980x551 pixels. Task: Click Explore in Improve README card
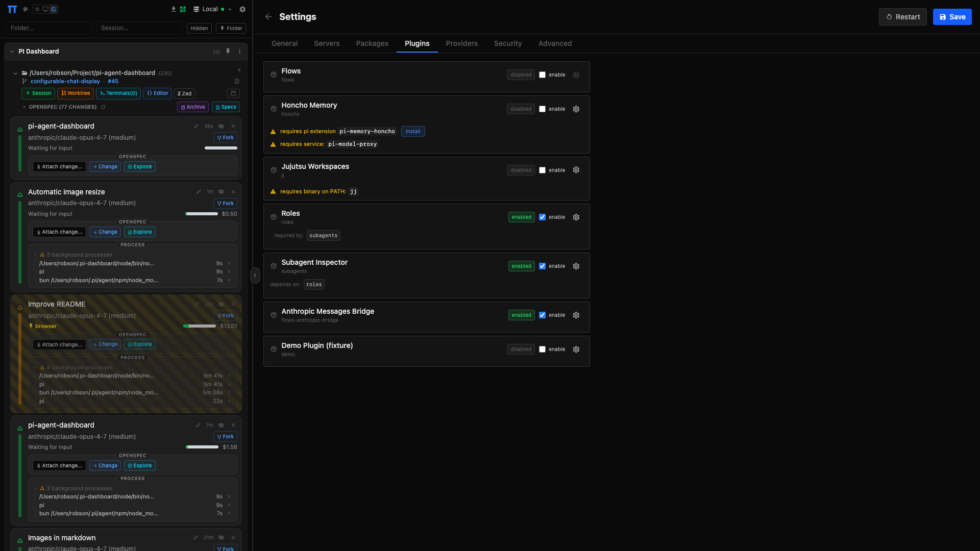click(140, 344)
